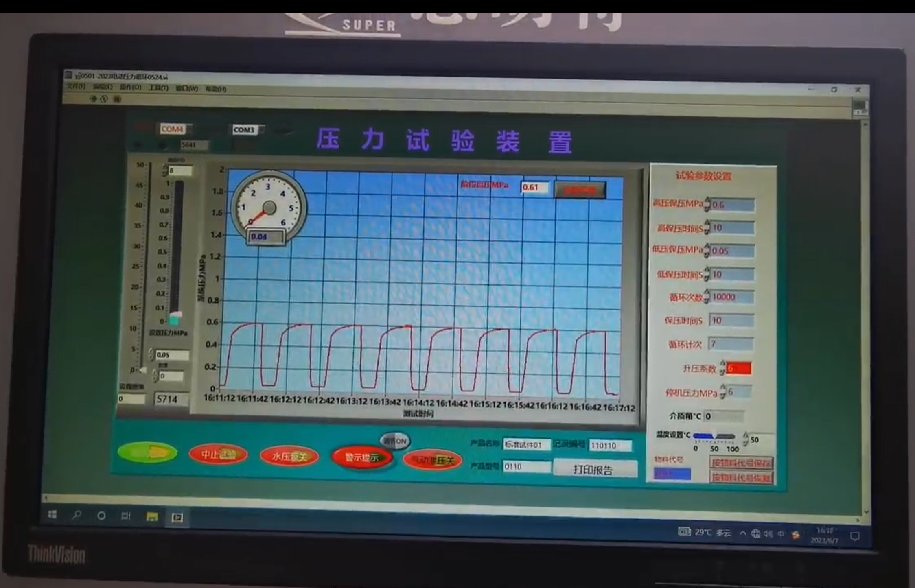Viewport: 915px width, 588px height.
Task: Open File Explorer from the taskbar
Action: click(152, 517)
